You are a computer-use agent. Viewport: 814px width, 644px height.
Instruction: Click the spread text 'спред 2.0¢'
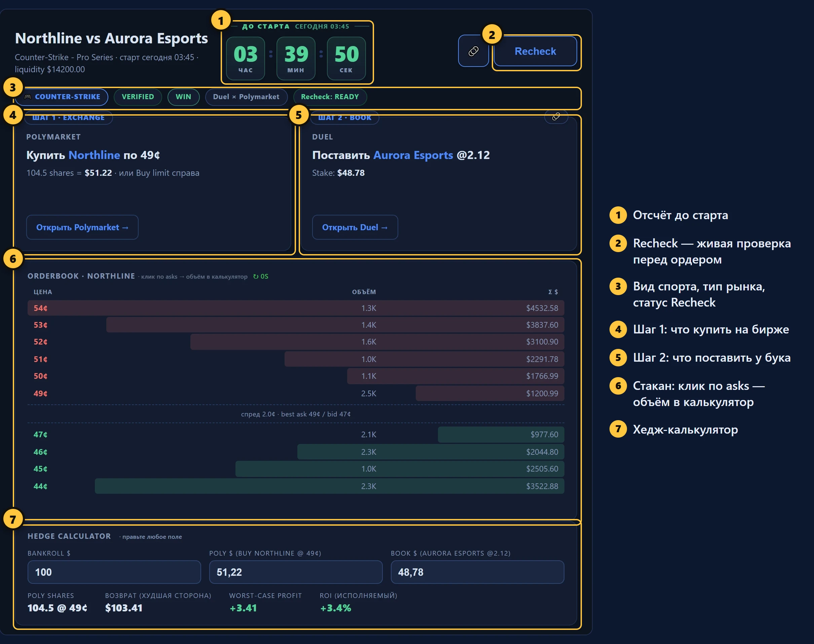point(258,414)
